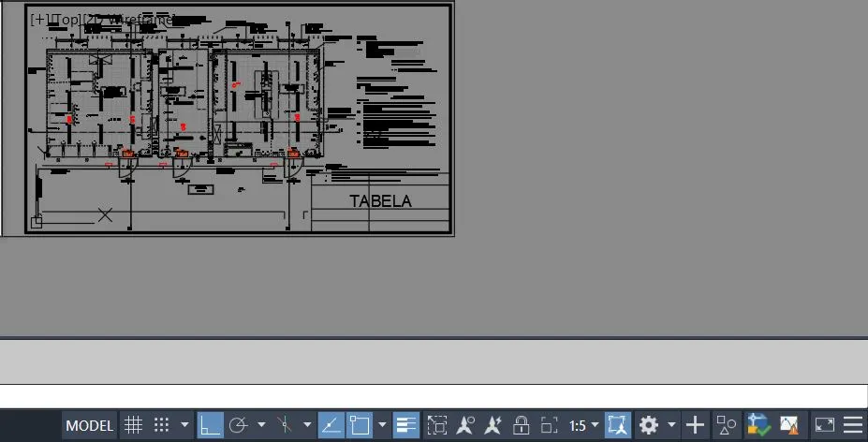
Task: Click the annotation visibility icon
Action: click(465, 426)
